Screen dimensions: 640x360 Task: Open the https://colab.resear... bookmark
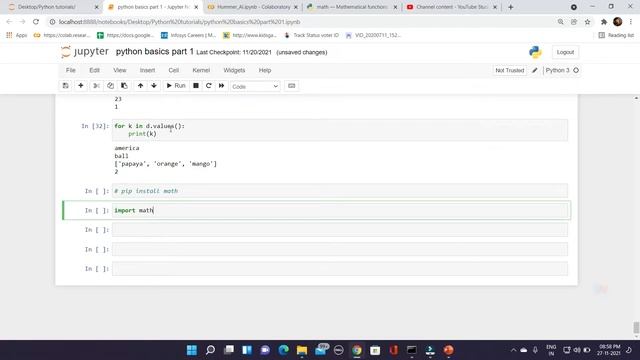click(x=62, y=35)
